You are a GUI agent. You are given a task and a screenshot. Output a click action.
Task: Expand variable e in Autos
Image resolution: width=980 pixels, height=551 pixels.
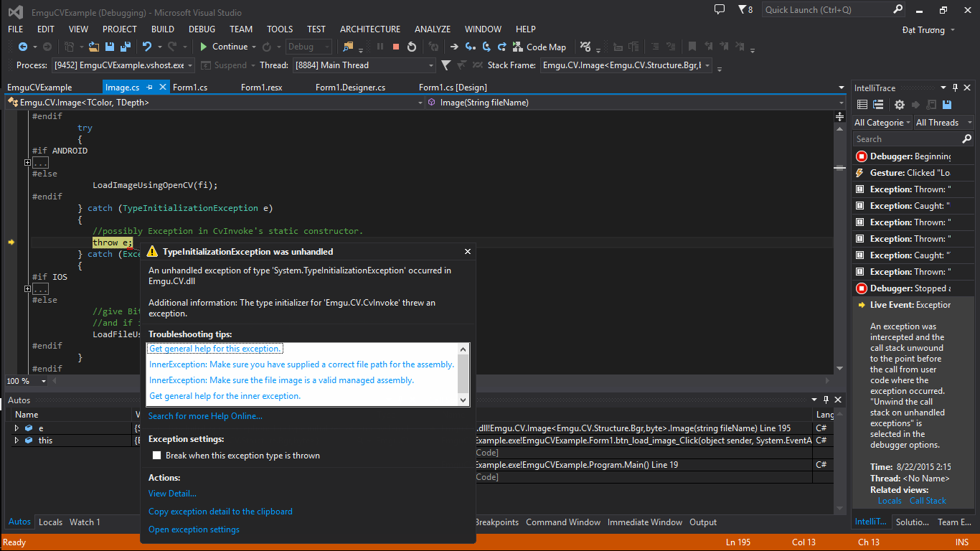(x=17, y=428)
